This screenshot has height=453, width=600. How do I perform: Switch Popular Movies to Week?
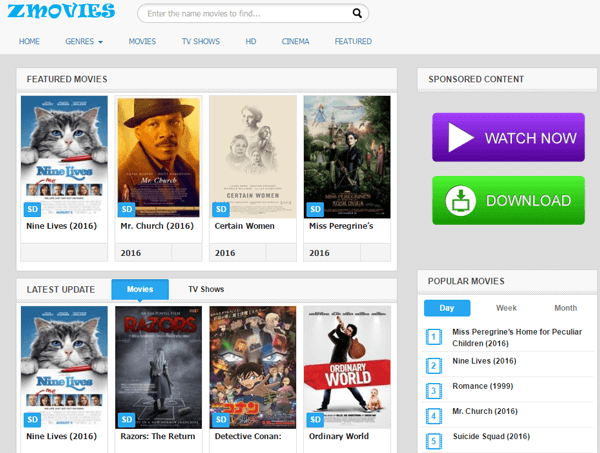click(506, 308)
